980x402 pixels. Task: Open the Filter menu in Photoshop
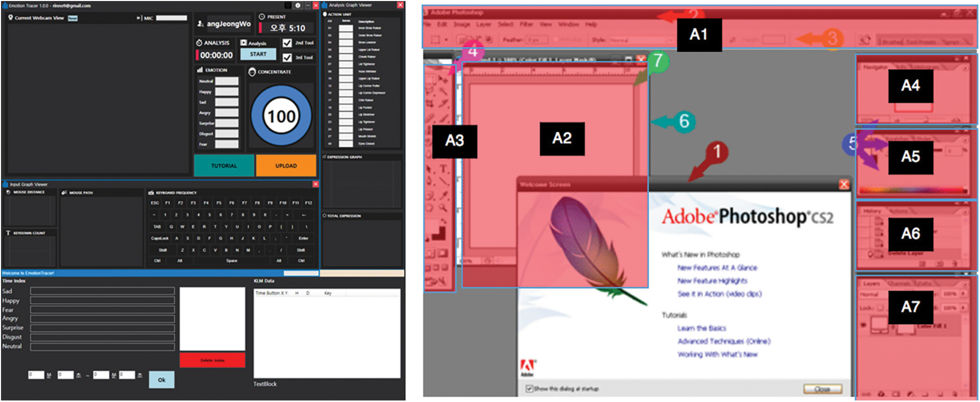coord(526,24)
